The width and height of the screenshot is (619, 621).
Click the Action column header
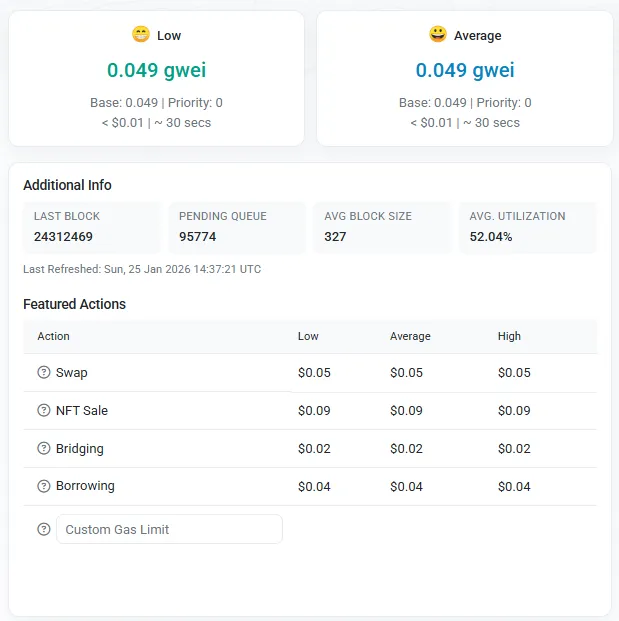(x=54, y=336)
